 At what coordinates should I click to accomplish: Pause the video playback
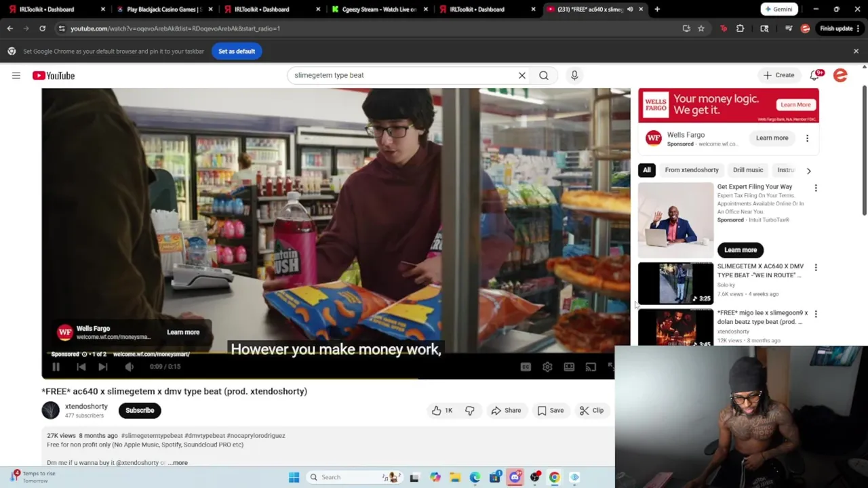click(56, 367)
